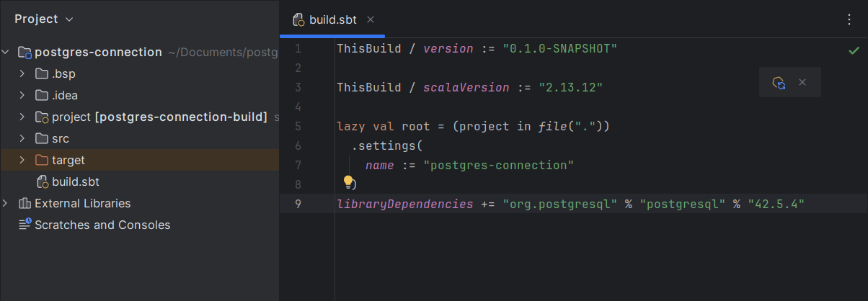Click the libraryDependencies line in editor
The width and height of the screenshot is (868, 301).
(x=570, y=205)
